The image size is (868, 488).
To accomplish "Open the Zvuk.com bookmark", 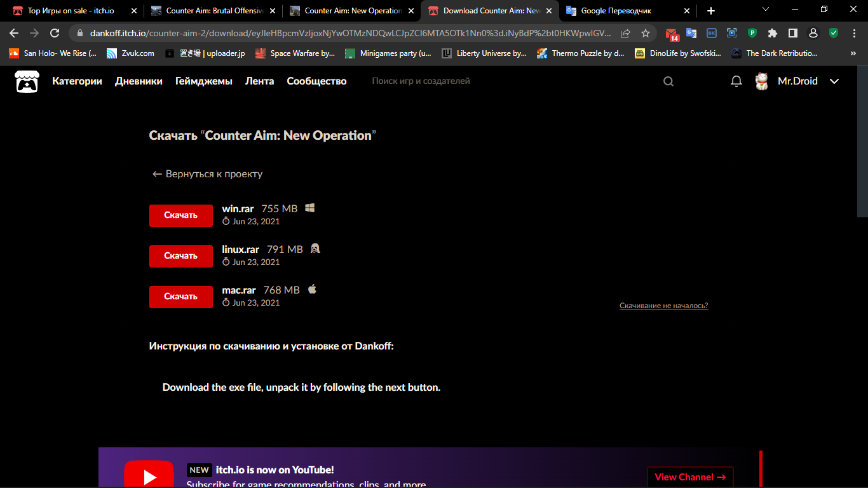I will click(130, 53).
